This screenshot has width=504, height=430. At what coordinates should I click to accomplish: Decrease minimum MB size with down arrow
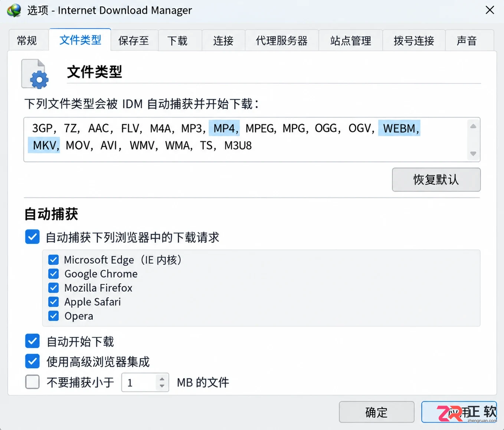coord(162,386)
